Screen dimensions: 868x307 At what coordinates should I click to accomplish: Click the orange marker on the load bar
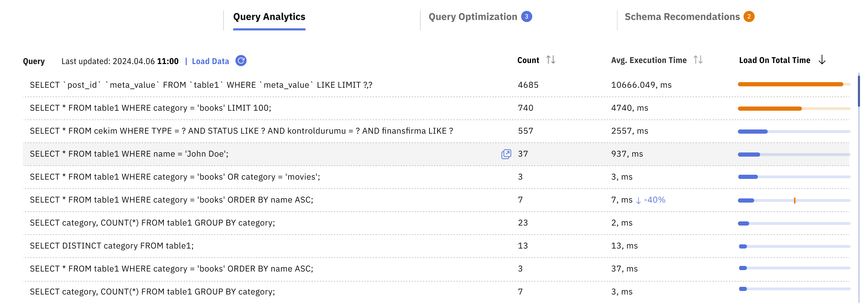(x=795, y=200)
